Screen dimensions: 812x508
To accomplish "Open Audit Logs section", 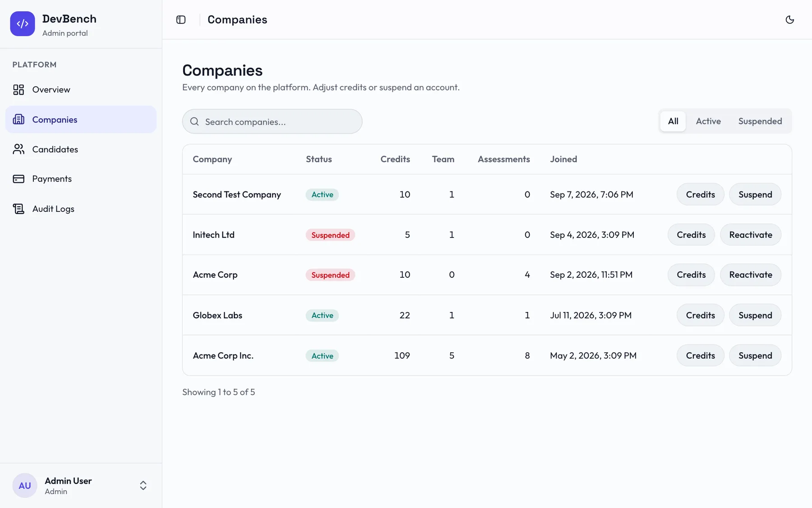I will [x=81, y=209].
